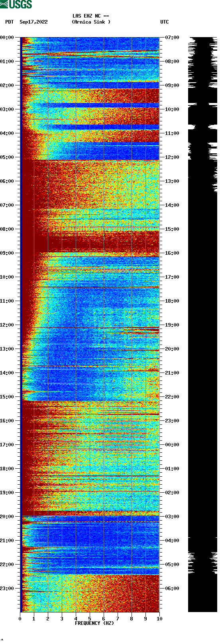Viewport: 220px width, 644px height.
Task: Click the PDT time label '15:00'
Action: 7,397
